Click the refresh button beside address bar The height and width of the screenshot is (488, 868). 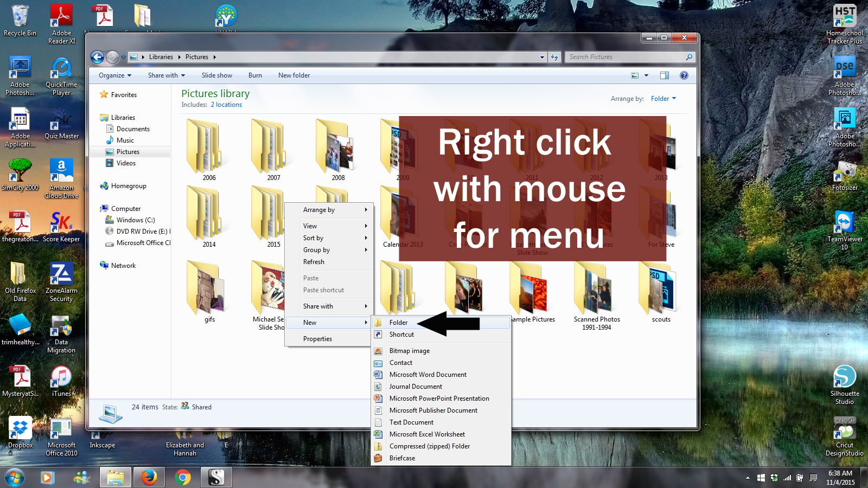tap(554, 57)
